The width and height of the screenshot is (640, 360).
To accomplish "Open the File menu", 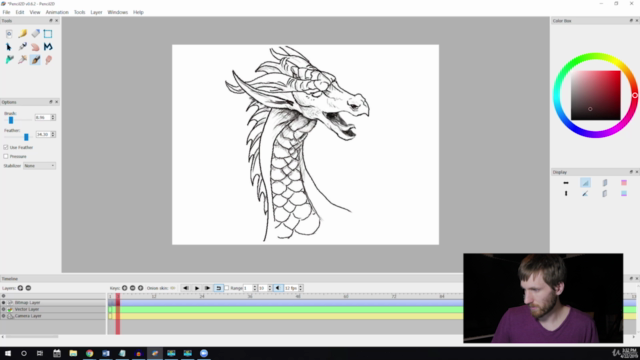I will pos(6,12).
